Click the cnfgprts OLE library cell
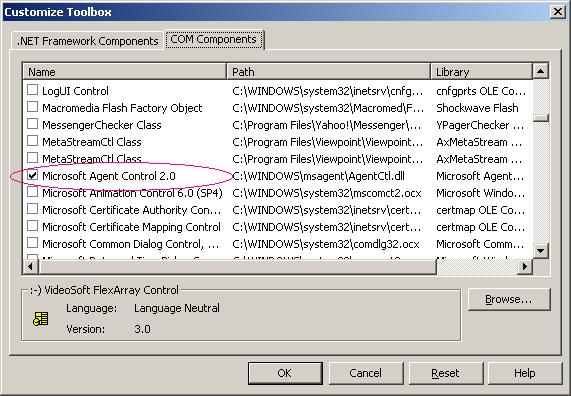Viewport: 571px width, 396px height. (481, 91)
